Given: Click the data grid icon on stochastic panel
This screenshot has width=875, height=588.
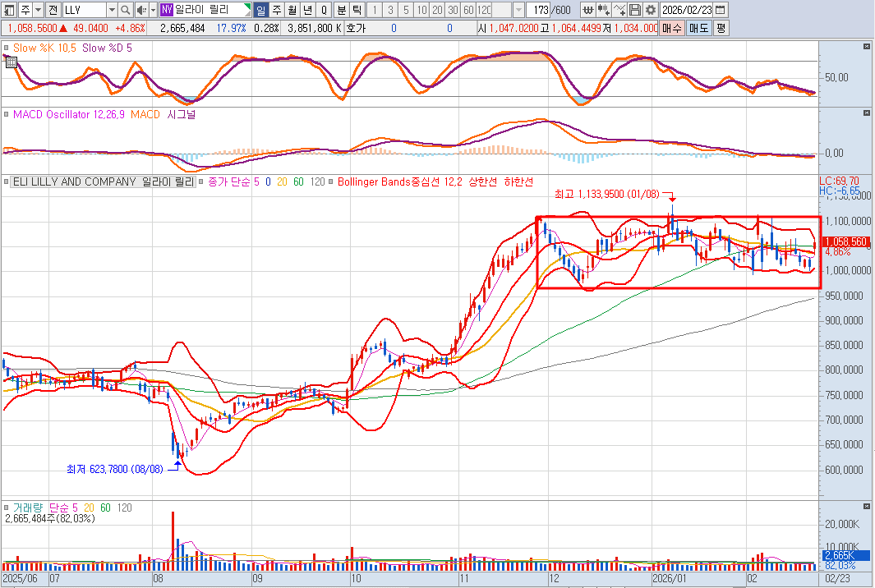Looking at the screenshot, I should [x=12, y=62].
